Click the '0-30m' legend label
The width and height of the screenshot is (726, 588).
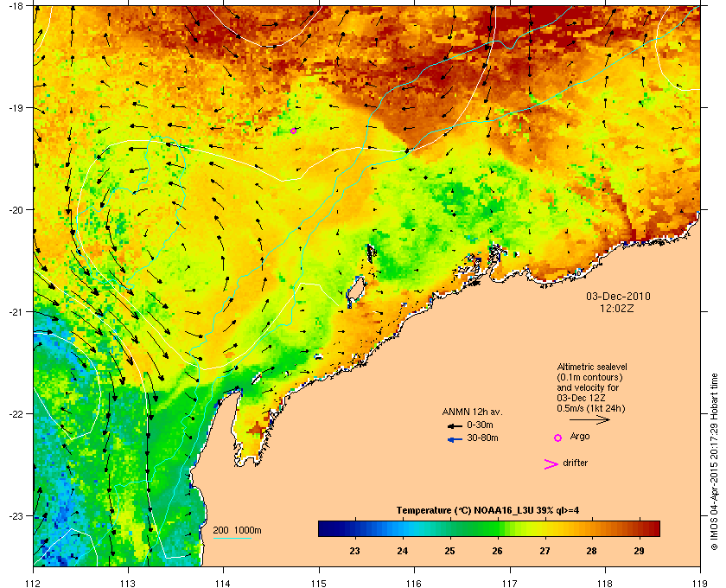tap(481, 425)
